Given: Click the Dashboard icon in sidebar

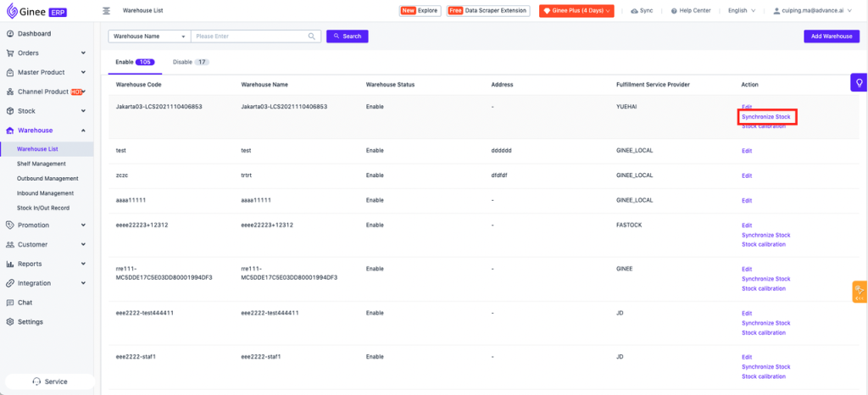Looking at the screenshot, I should point(9,34).
